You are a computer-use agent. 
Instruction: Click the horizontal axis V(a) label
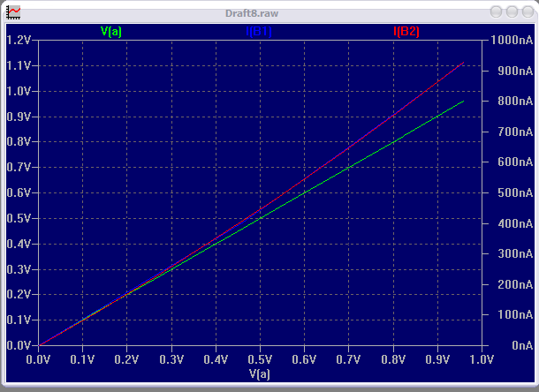coord(260,374)
